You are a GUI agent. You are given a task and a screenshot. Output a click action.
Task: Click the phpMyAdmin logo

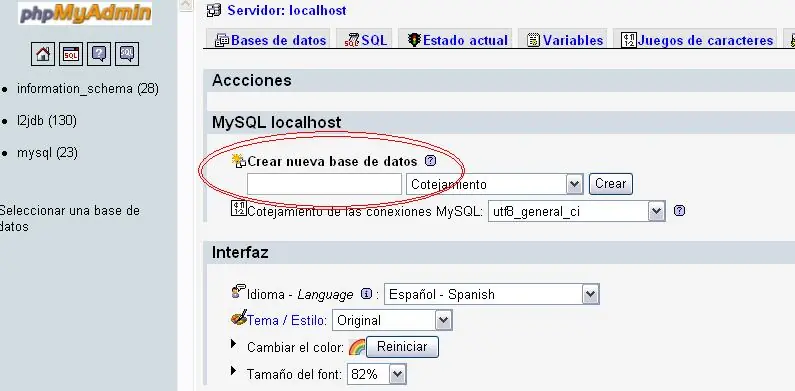tap(85, 13)
